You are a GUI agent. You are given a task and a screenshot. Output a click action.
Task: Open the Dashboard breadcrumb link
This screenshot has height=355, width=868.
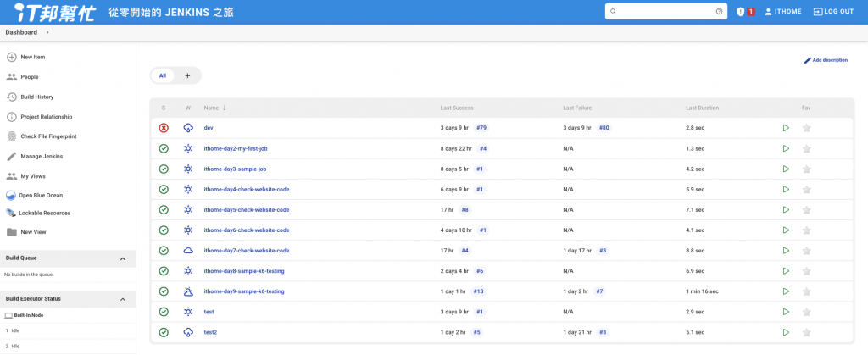coord(21,33)
